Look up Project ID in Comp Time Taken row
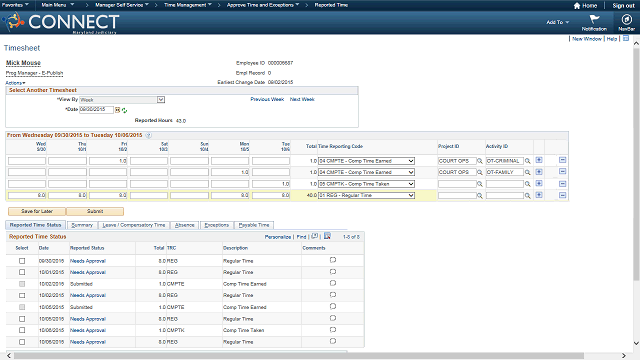Screen dimensions: 640x360 [x=480, y=184]
